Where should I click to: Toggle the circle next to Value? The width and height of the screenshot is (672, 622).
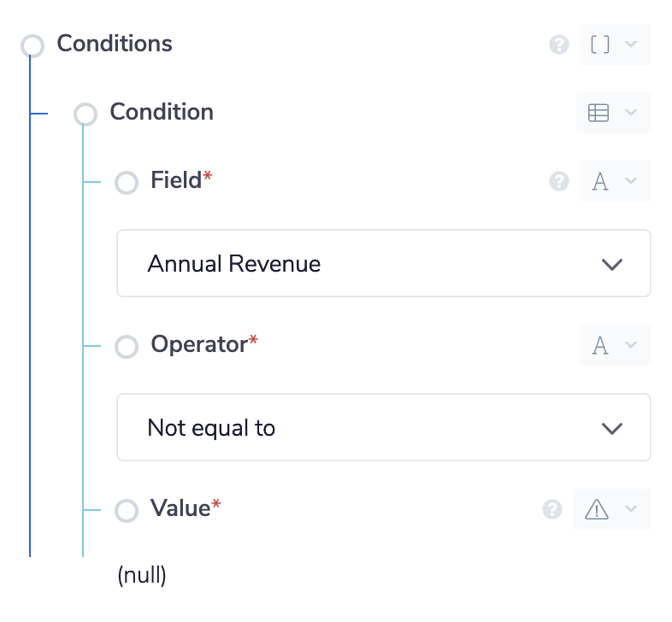[127, 511]
